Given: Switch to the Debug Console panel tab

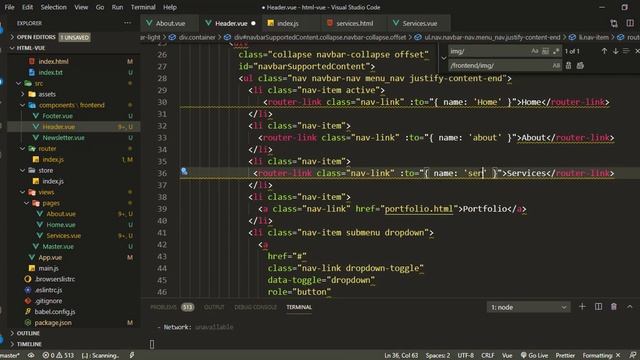Looking at the screenshot, I should (x=256, y=307).
